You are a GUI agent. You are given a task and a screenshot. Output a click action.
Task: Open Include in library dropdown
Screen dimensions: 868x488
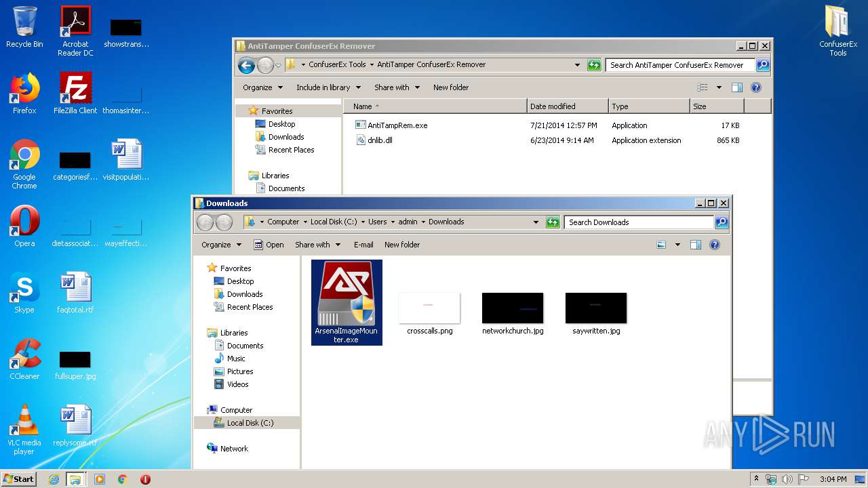click(328, 87)
